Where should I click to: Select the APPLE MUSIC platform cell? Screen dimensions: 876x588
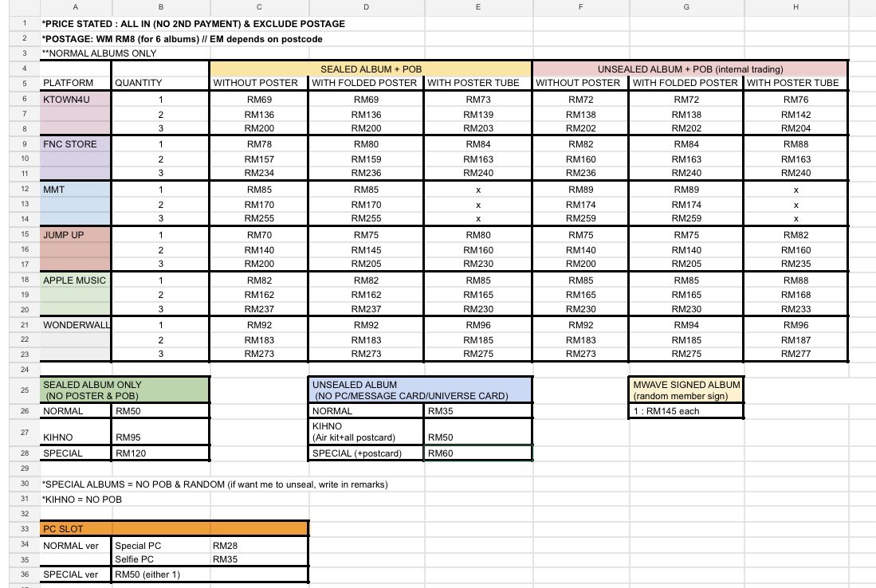point(76,280)
